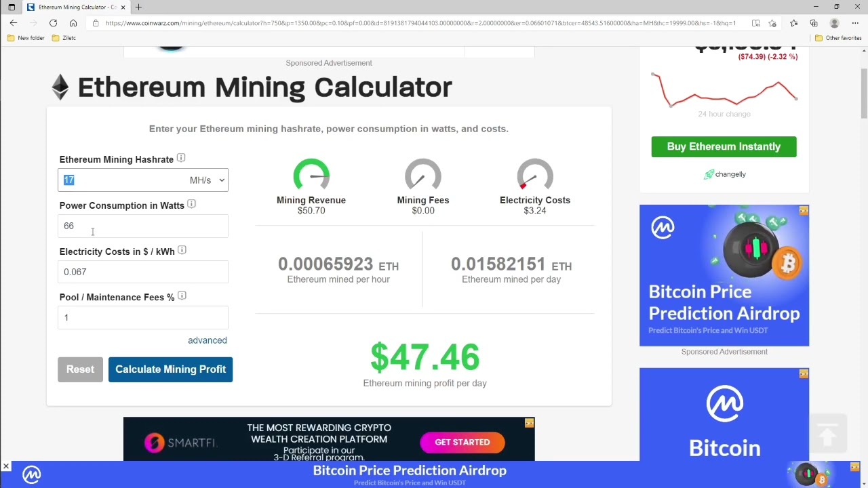
Task: Click the Pool / Maintenance Fees field
Action: point(143,318)
